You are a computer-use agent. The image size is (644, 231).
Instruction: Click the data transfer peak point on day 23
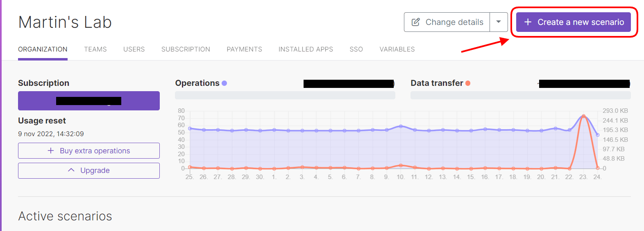coord(583,116)
